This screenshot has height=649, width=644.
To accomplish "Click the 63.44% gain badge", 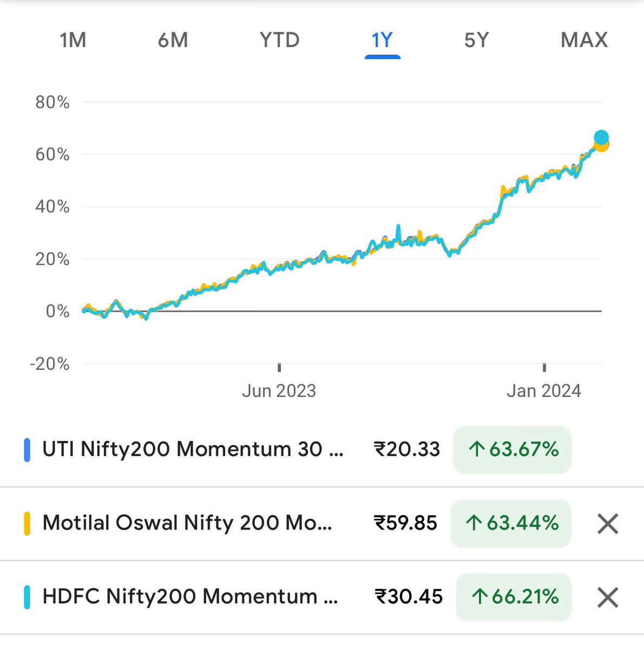I will coord(511,524).
